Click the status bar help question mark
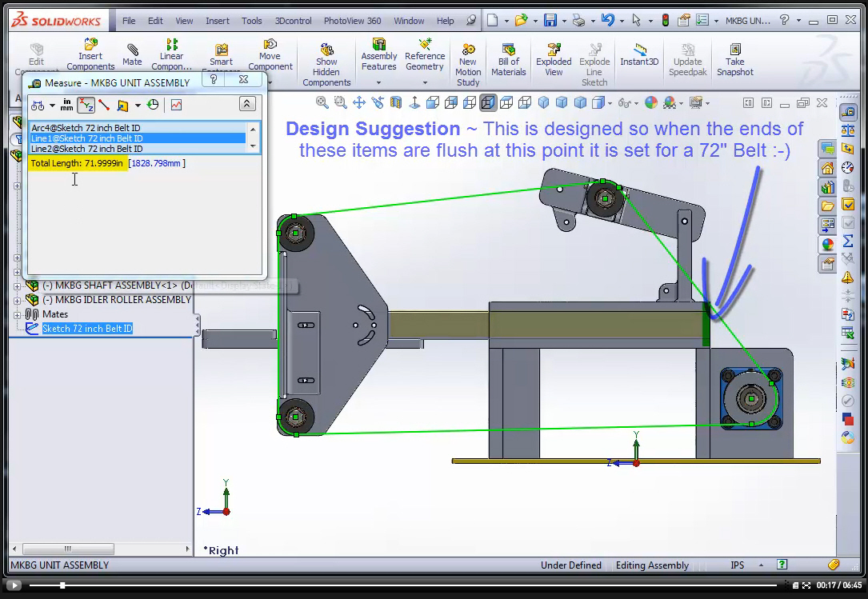Image resolution: width=868 pixels, height=599 pixels. [782, 565]
